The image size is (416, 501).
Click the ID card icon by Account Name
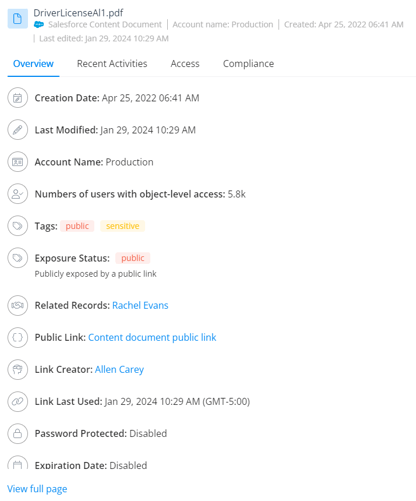(x=17, y=162)
